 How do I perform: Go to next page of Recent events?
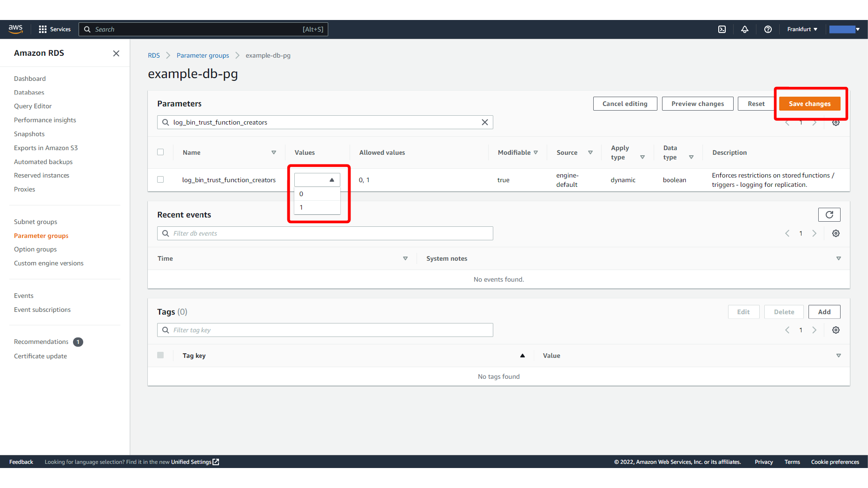815,233
